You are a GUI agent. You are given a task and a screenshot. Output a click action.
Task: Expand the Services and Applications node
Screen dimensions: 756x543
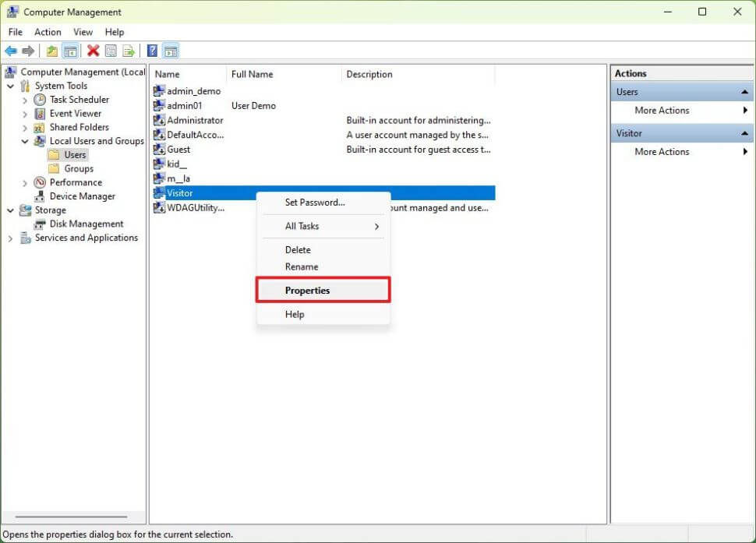click(10, 238)
